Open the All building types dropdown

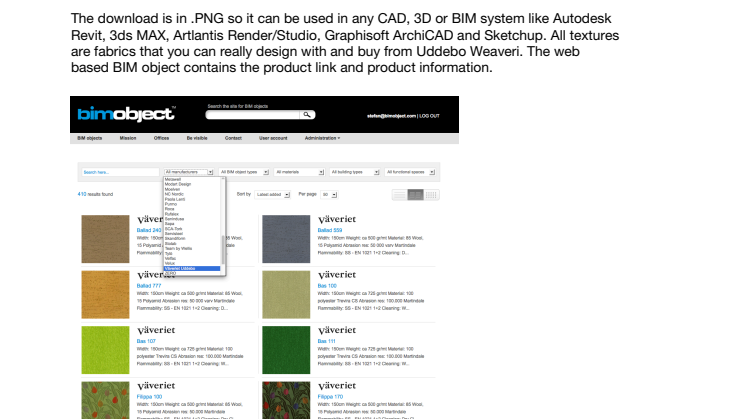click(354, 172)
